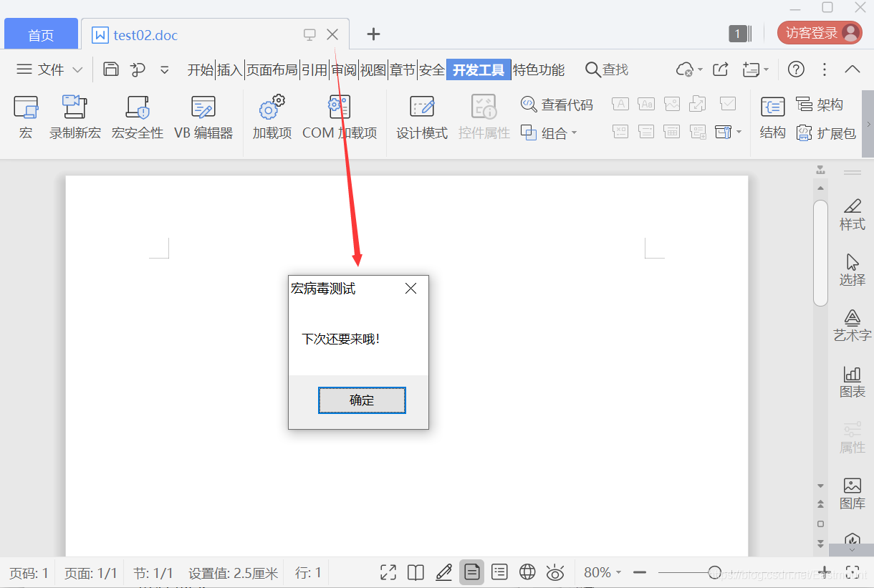The width and height of the screenshot is (874, 588).
Task: Open a new tab with plus button
Action: (x=373, y=34)
